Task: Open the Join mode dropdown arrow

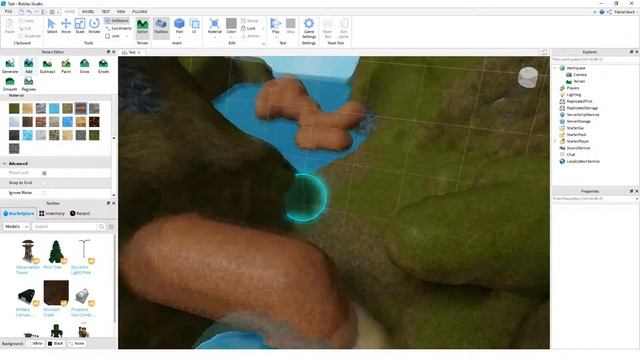Action: click(127, 36)
